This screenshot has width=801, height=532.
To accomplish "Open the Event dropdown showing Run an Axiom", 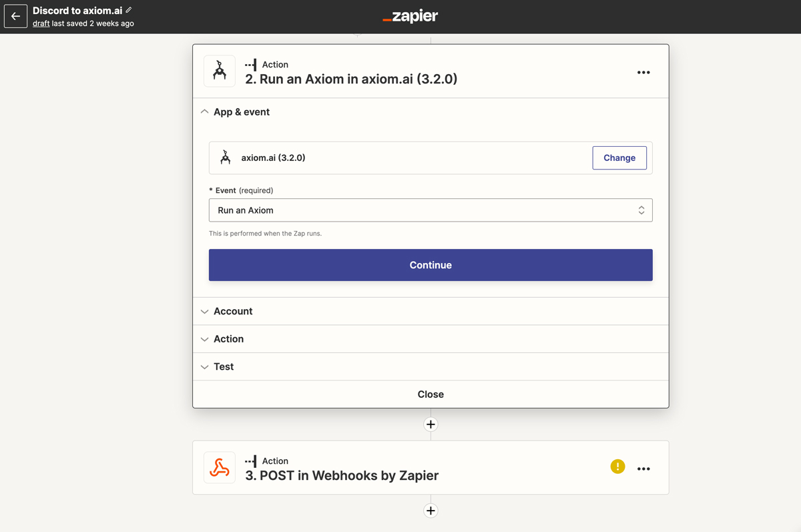I will pos(431,210).
